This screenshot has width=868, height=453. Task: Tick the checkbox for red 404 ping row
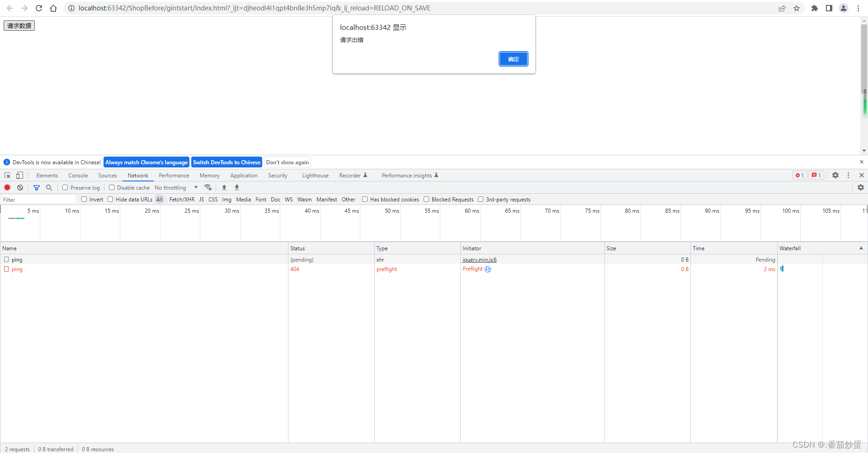tap(6, 269)
